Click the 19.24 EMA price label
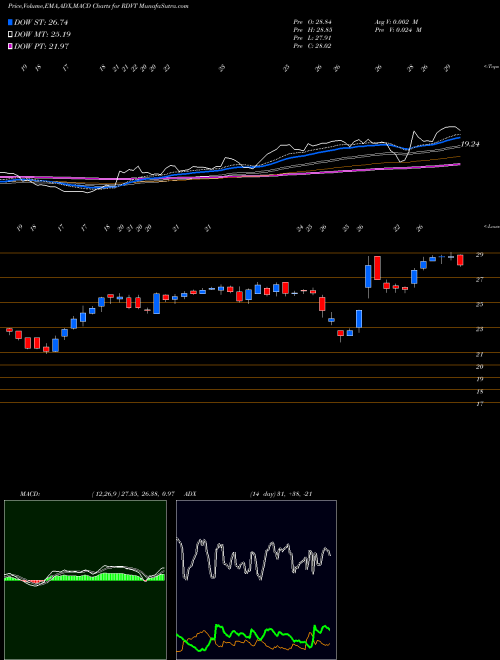500x660 pixels. pos(471,144)
